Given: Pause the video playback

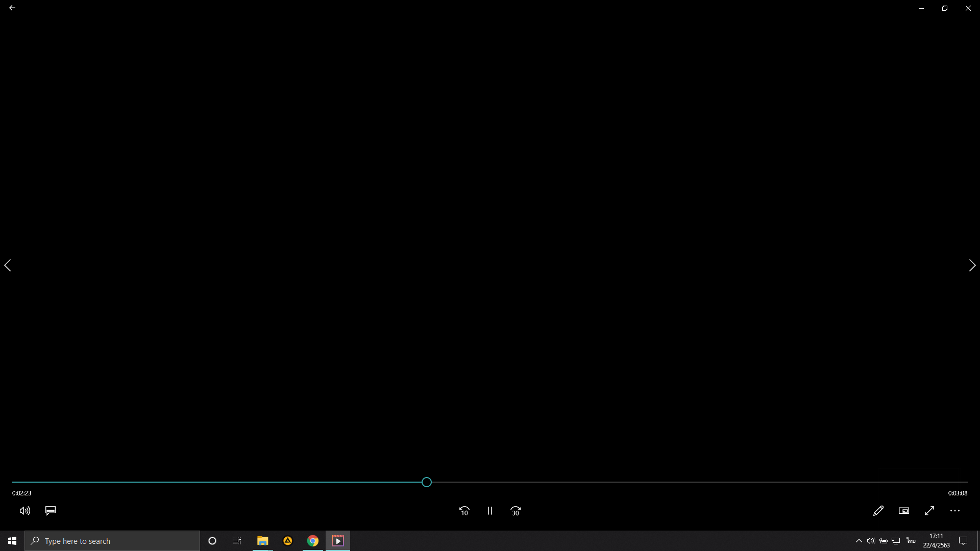Looking at the screenshot, I should (x=490, y=511).
